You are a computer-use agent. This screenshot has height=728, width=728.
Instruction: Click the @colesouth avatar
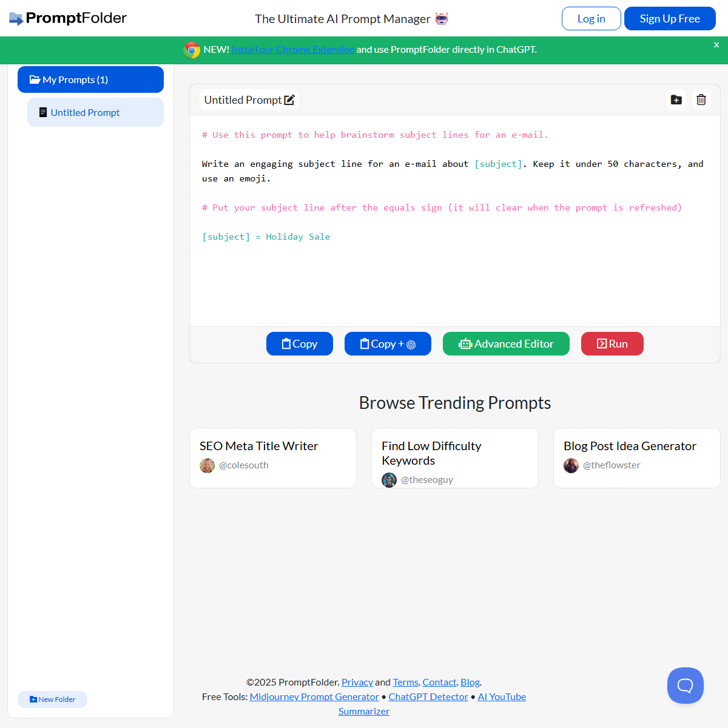pyautogui.click(x=207, y=465)
